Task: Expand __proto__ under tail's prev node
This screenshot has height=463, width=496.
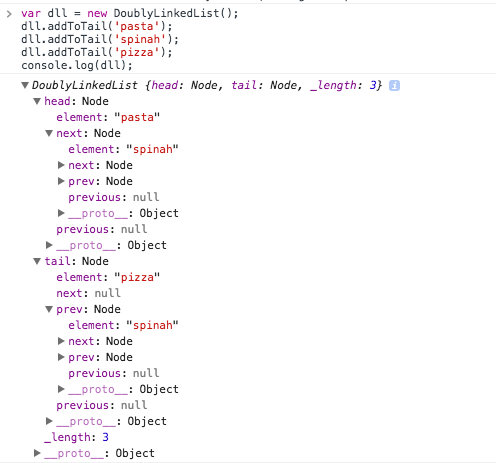Action: point(61,389)
